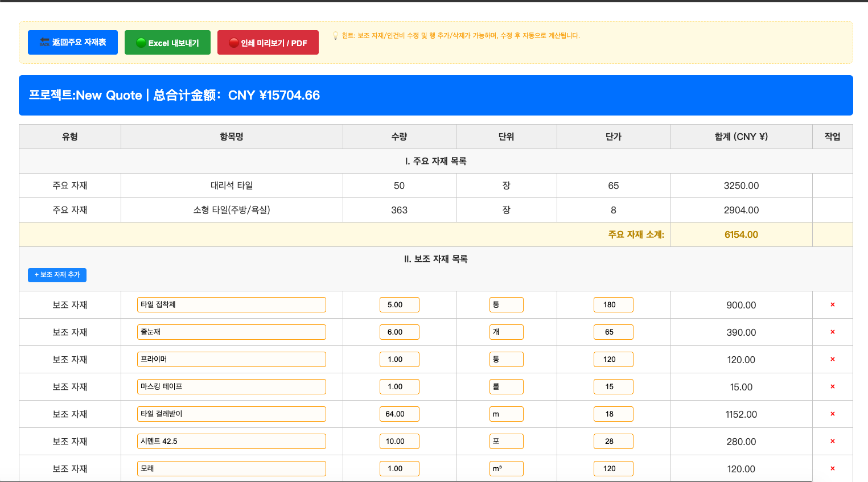Select the 소형 타일(주방/욕실) cell
Image resolution: width=868 pixels, height=482 pixels.
tap(232, 210)
